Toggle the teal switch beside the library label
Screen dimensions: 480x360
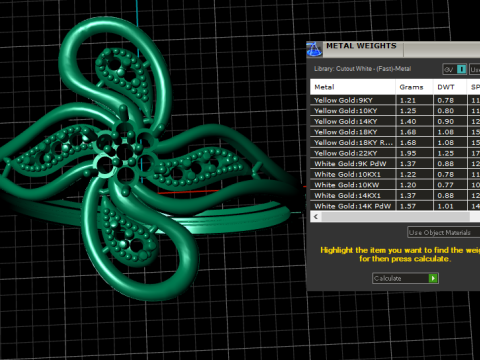point(461,69)
